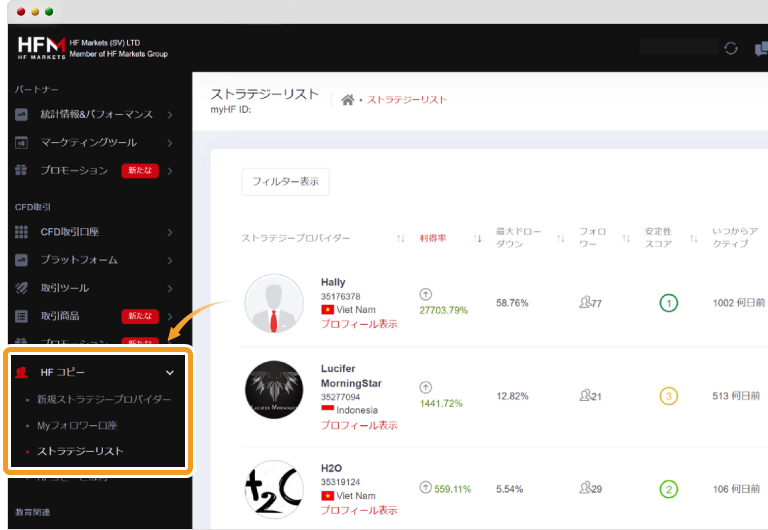Screen dimensions: 768x530
Task: Click the followers icon showing 77
Action: (x=585, y=302)
